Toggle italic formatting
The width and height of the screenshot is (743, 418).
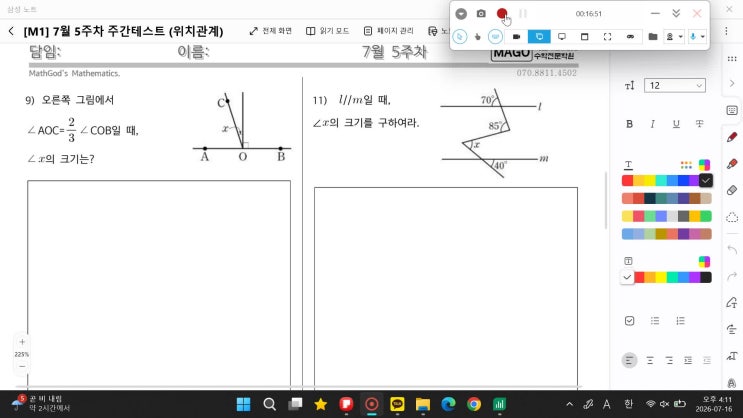point(652,124)
